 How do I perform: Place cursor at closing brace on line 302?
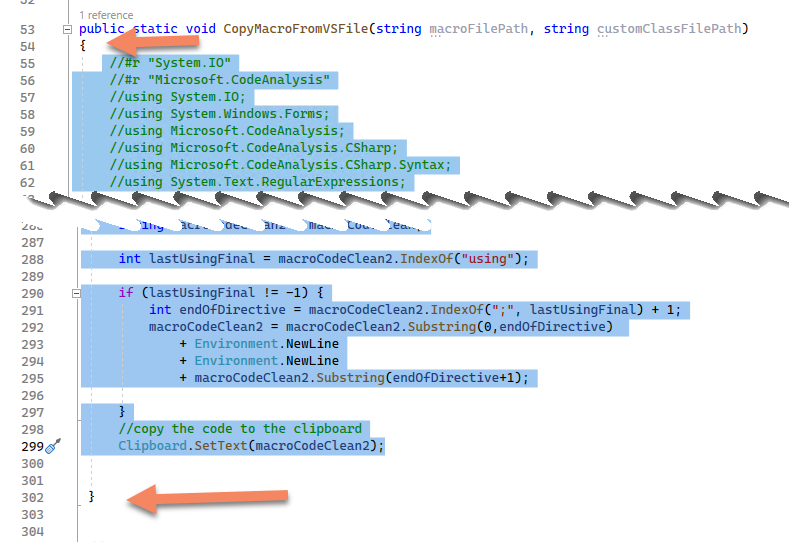pos(91,496)
